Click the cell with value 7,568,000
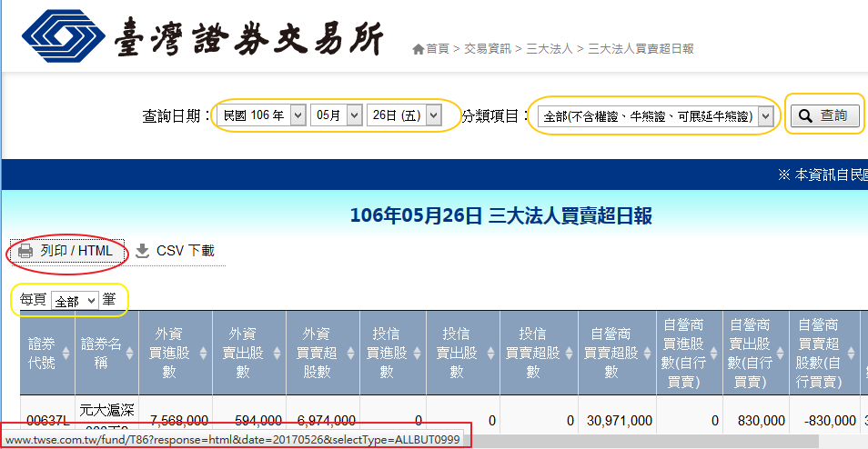 coord(179,422)
